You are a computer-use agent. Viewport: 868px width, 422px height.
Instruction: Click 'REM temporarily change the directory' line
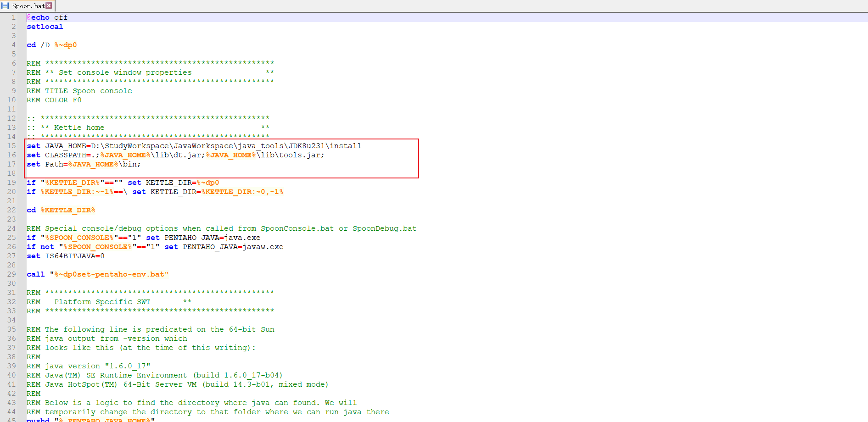pyautogui.click(x=208, y=412)
